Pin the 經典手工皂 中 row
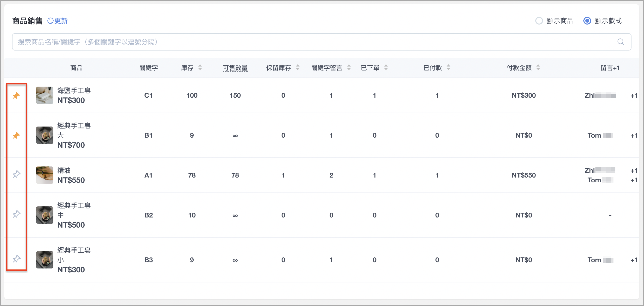Screen dimensions: 644x306 pos(17,214)
